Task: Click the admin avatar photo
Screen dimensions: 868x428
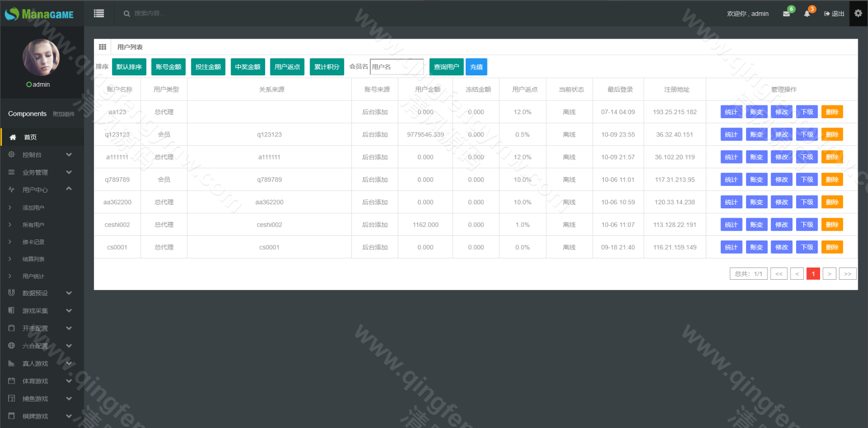Action: 41,57
